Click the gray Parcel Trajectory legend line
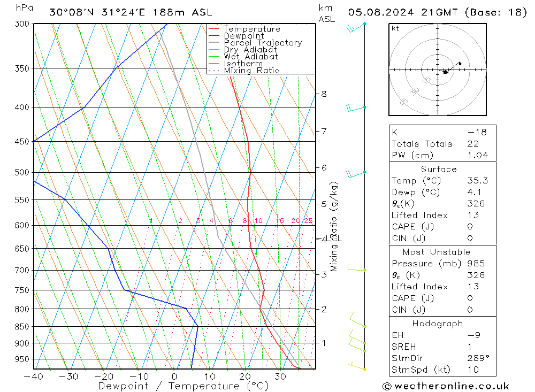Viewport: 535px width, 392px height. tap(214, 43)
